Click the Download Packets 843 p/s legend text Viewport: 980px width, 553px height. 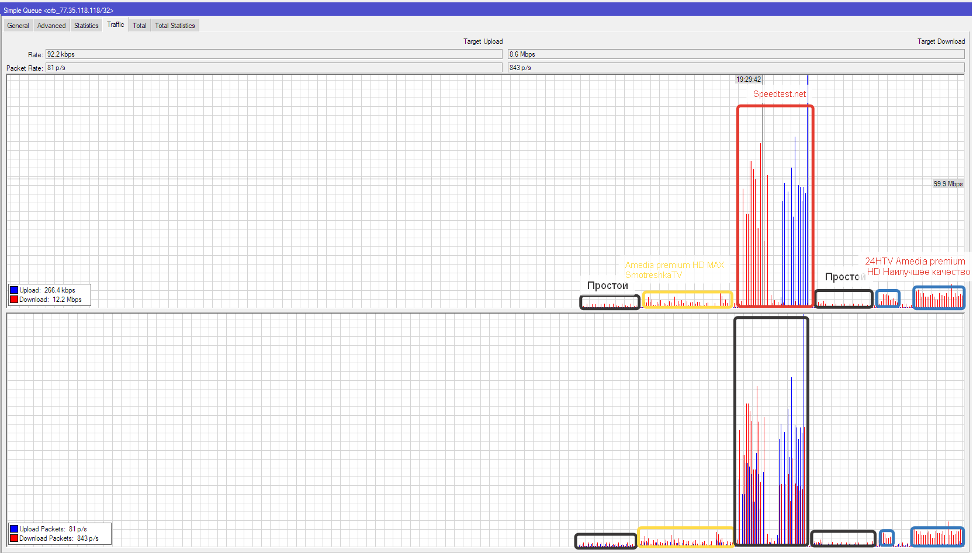click(x=59, y=538)
